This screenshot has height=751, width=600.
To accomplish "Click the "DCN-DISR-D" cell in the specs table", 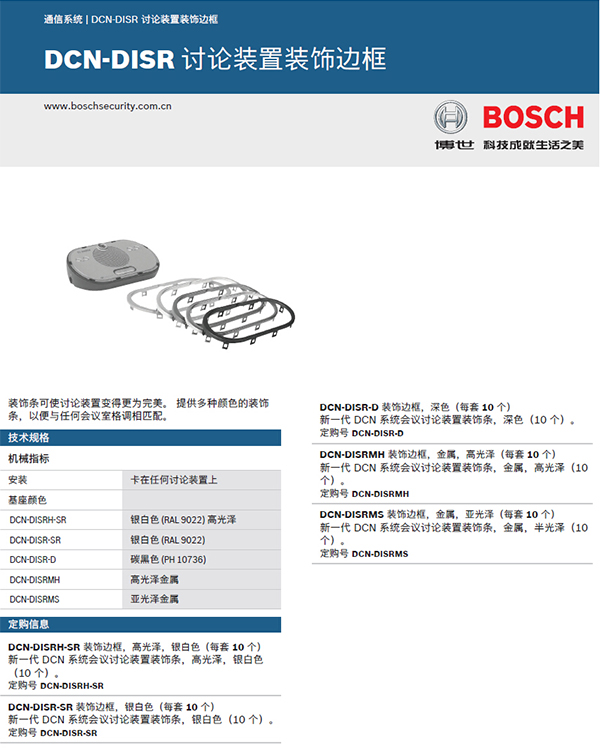I will click(x=61, y=559).
